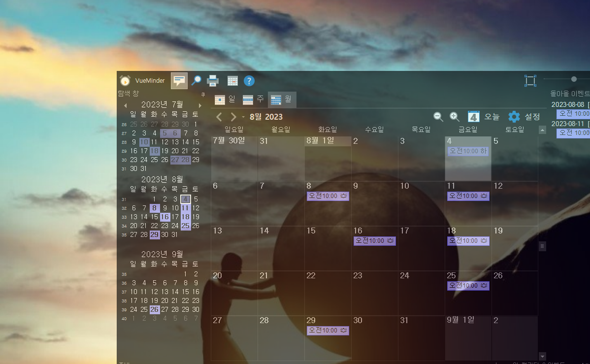Go to next month in mini calendar
Image resolution: width=590 pixels, height=364 pixels.
(x=200, y=105)
